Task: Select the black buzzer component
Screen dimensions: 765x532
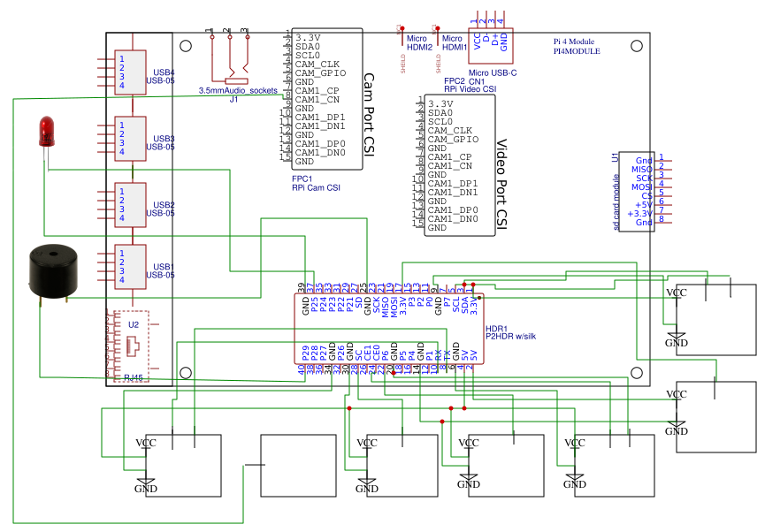Action: tap(53, 272)
